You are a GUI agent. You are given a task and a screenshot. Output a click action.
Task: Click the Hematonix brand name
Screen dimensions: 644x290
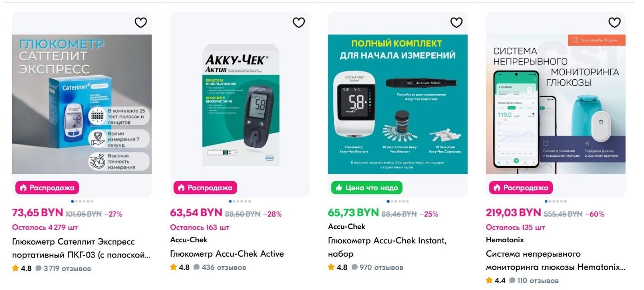(505, 240)
